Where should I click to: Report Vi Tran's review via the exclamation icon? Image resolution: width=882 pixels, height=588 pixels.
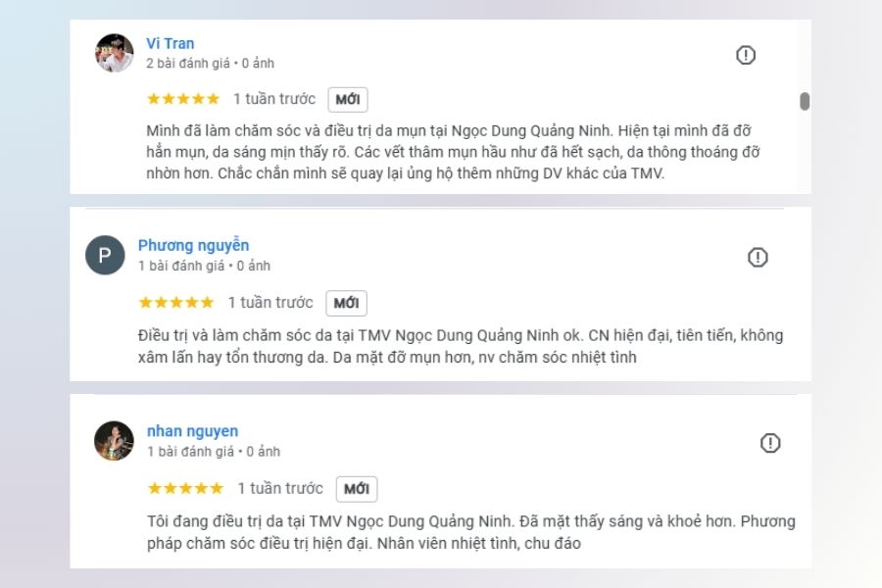click(x=747, y=55)
